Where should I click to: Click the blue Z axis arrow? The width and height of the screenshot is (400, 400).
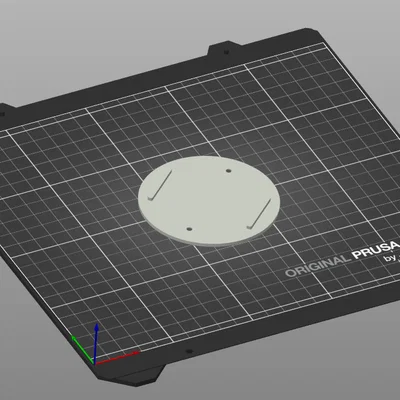(96, 343)
